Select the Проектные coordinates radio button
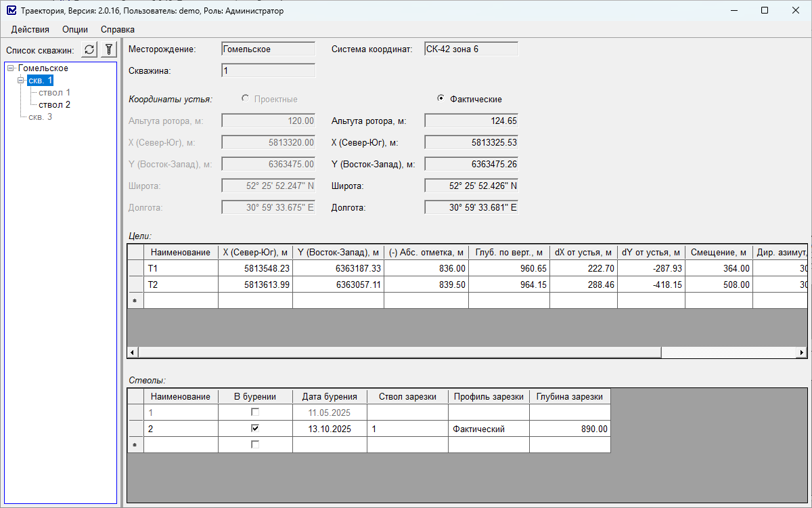Screen dimensions: 812x508 coord(245,99)
